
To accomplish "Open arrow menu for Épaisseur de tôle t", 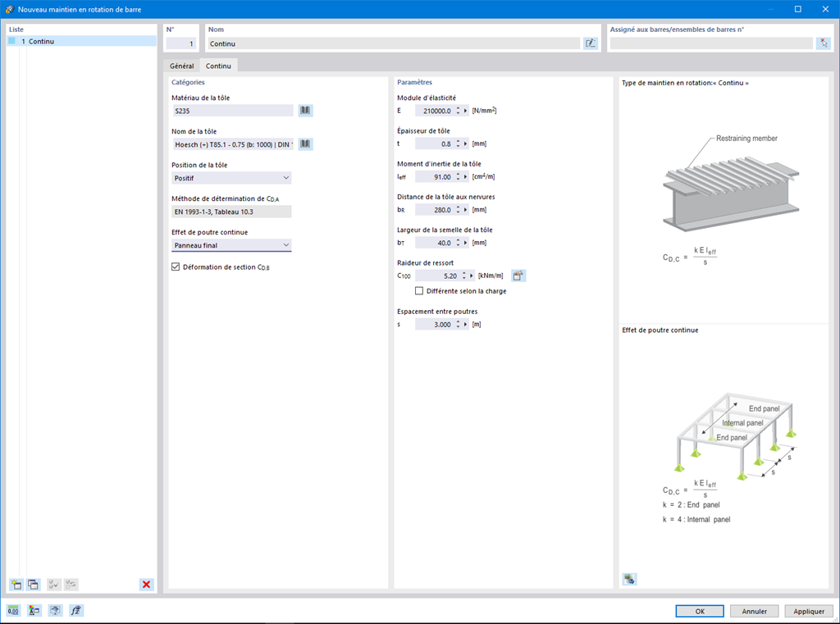I will (x=466, y=144).
